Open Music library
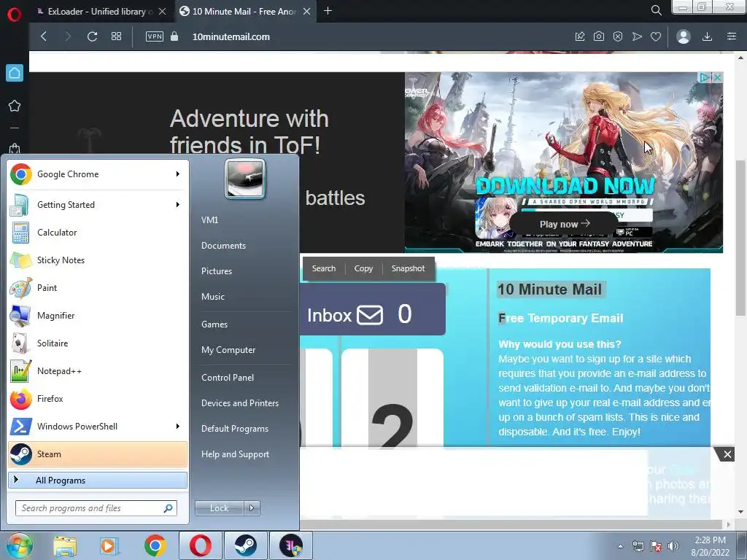This screenshot has width=747, height=560. [x=213, y=297]
